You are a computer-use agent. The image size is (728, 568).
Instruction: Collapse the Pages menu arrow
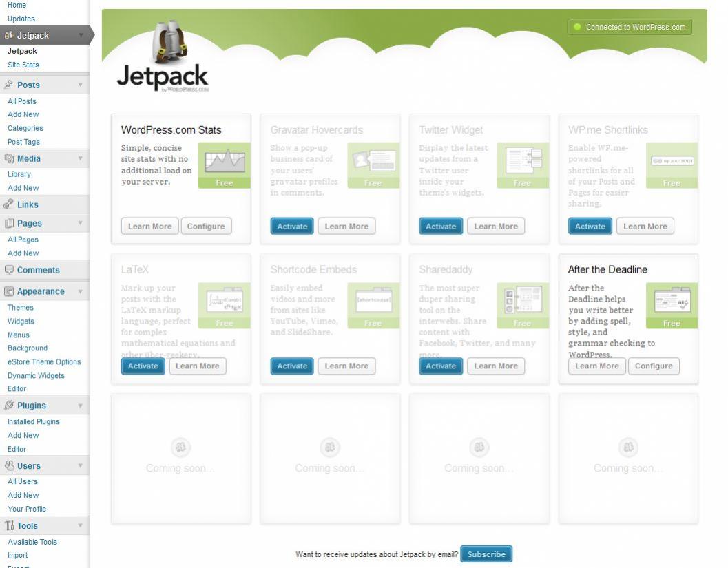pos(81,223)
